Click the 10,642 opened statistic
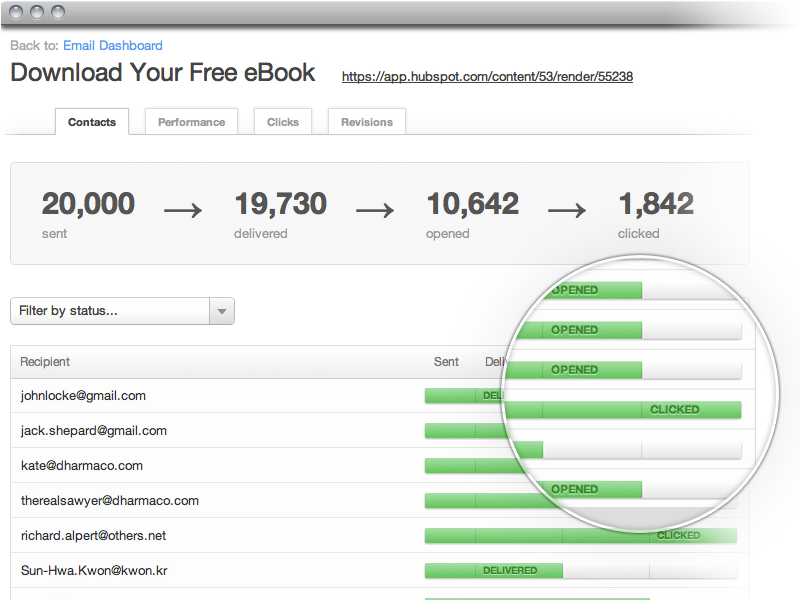This screenshot has width=800, height=600. coord(472,205)
